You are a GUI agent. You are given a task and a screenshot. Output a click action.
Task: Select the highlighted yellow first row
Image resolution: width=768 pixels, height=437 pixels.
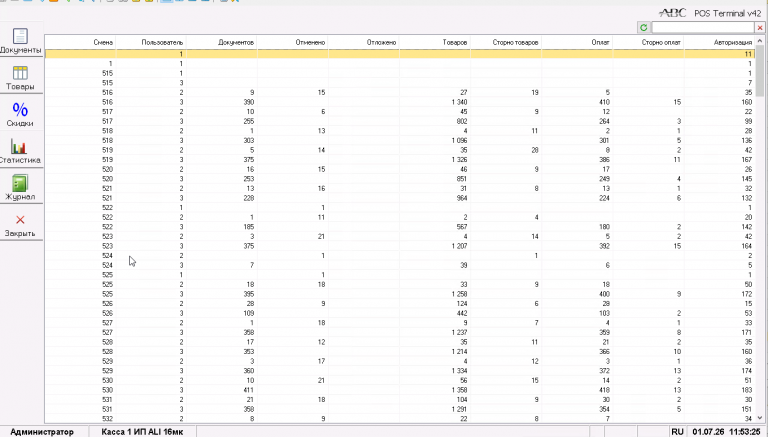[x=400, y=54]
